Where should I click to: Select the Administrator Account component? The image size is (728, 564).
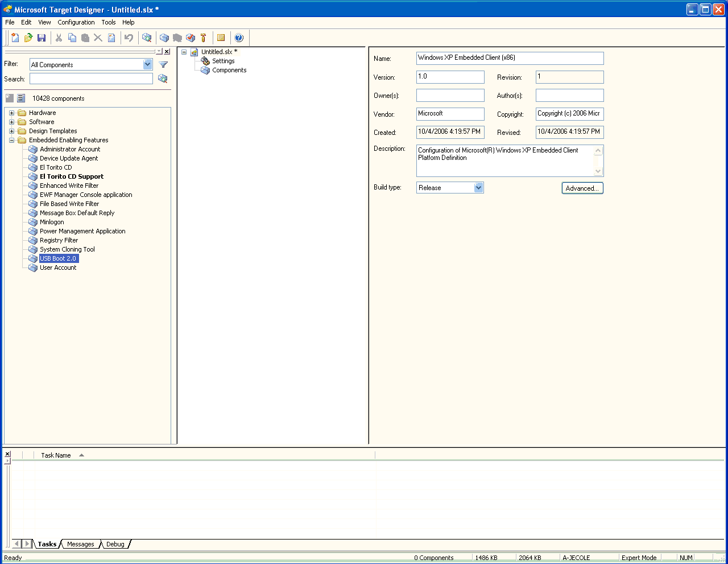coord(70,149)
